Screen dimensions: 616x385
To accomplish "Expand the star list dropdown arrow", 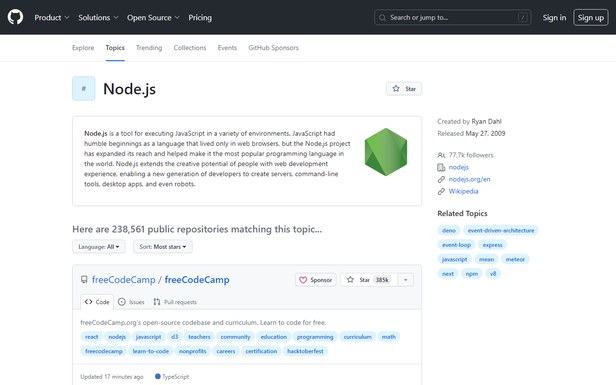I will click(406, 280).
